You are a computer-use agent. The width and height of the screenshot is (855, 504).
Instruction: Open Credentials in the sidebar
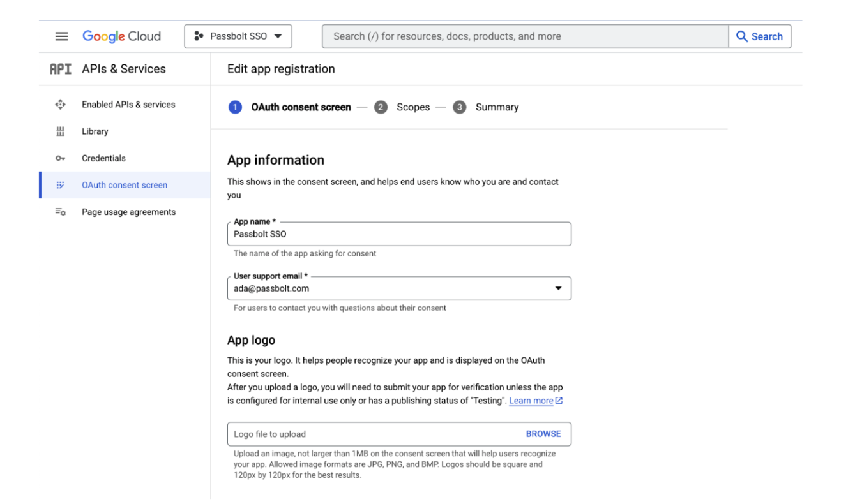coord(103,158)
